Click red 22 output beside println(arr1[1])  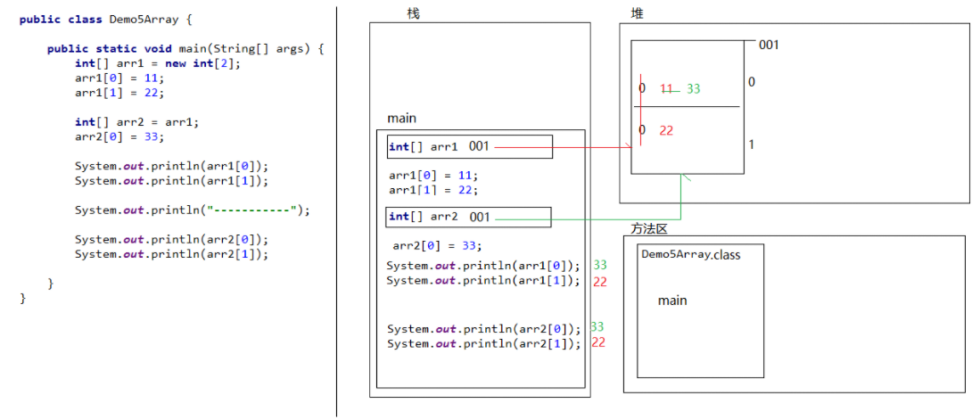click(600, 282)
